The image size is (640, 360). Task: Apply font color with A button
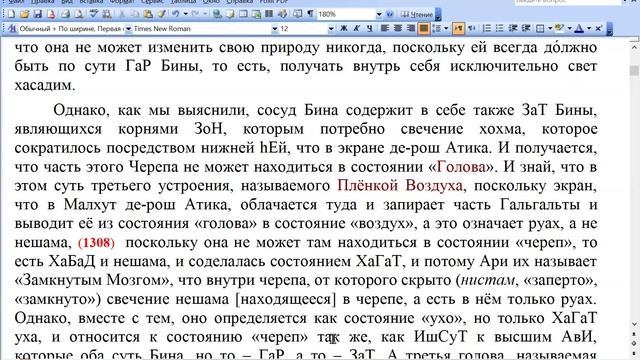579,28
